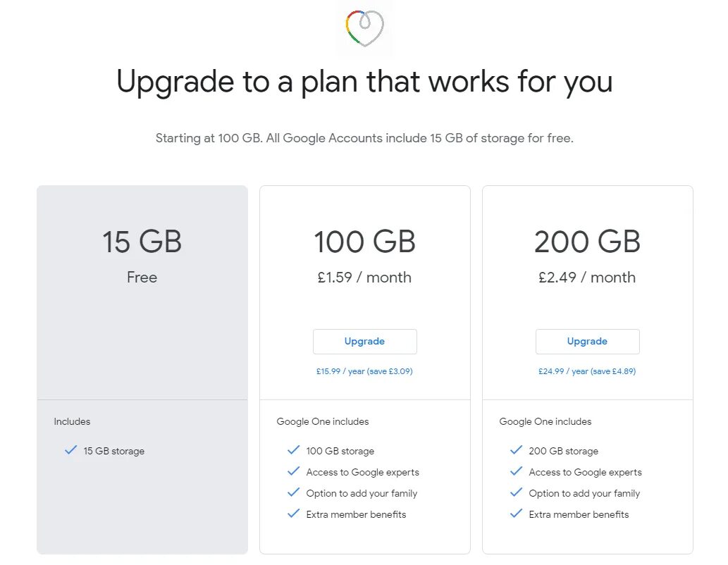This screenshot has height=565, width=728.
Task: Click checkmark next to 200 GB Option to add your family
Action: tap(517, 492)
